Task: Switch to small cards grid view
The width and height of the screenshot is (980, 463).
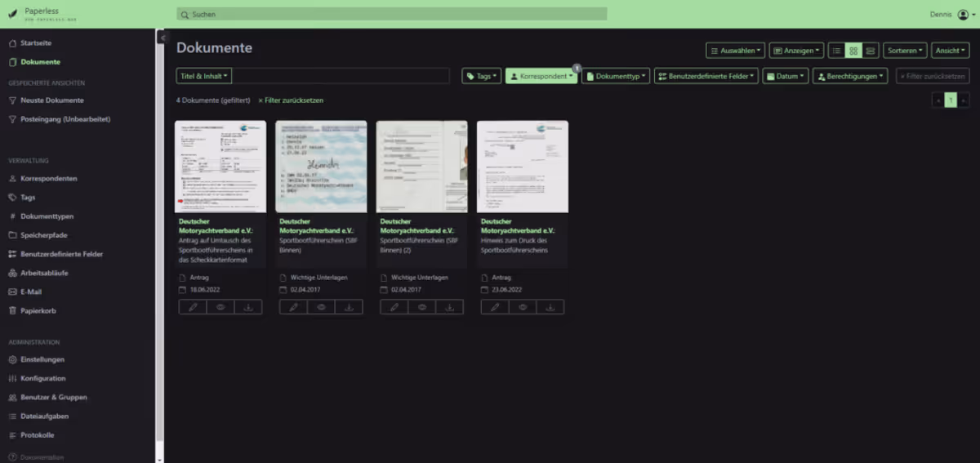Action: [x=853, y=51]
